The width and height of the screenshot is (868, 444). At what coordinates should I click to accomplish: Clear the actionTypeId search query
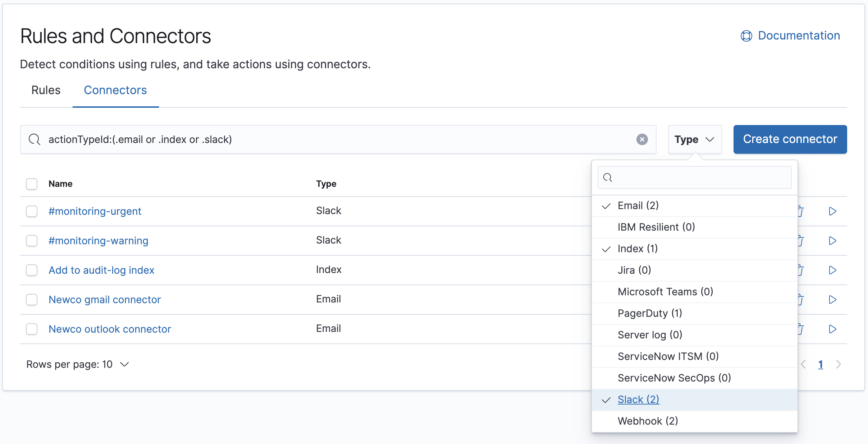click(643, 139)
